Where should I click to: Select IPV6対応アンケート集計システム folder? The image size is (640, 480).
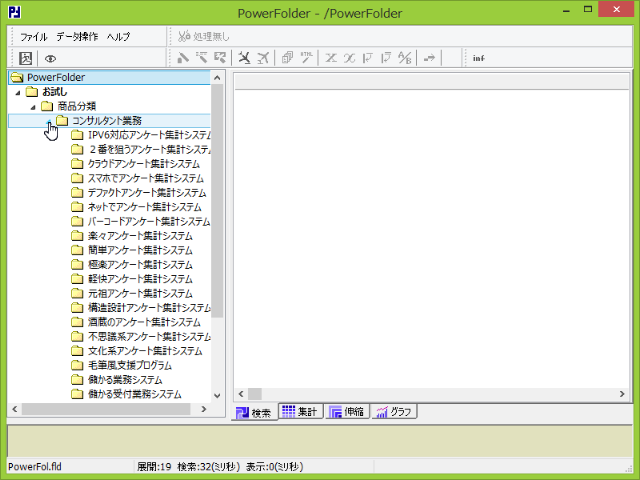[x=149, y=135]
